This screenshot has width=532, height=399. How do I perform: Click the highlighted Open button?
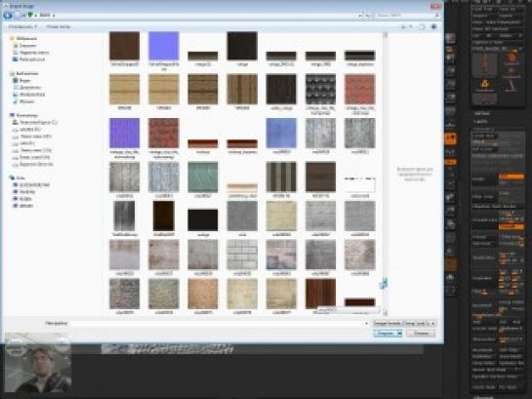[x=386, y=334]
